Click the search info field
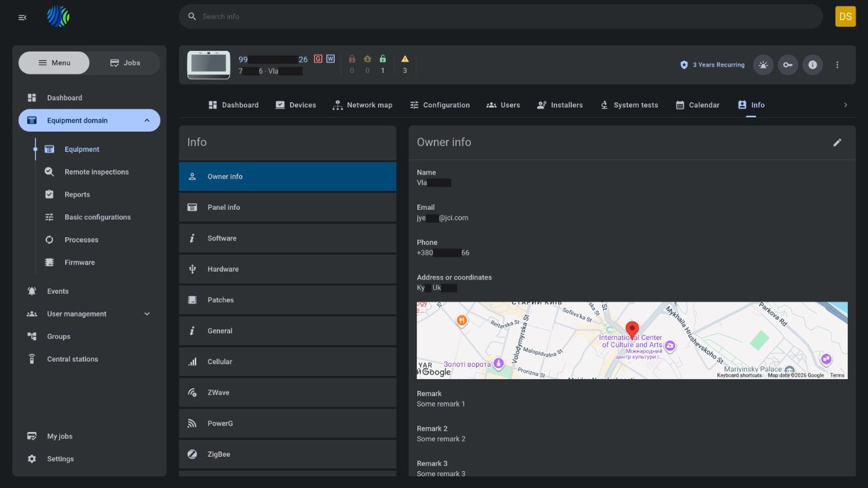 (501, 16)
